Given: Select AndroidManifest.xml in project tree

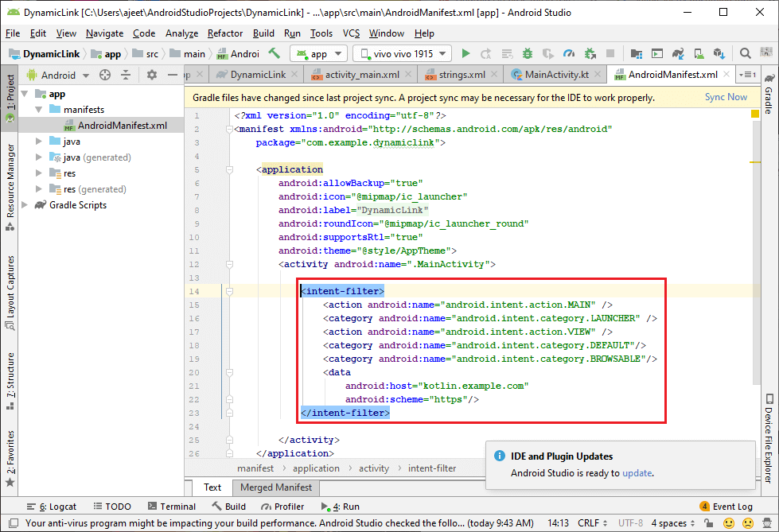Looking at the screenshot, I should [x=101, y=126].
